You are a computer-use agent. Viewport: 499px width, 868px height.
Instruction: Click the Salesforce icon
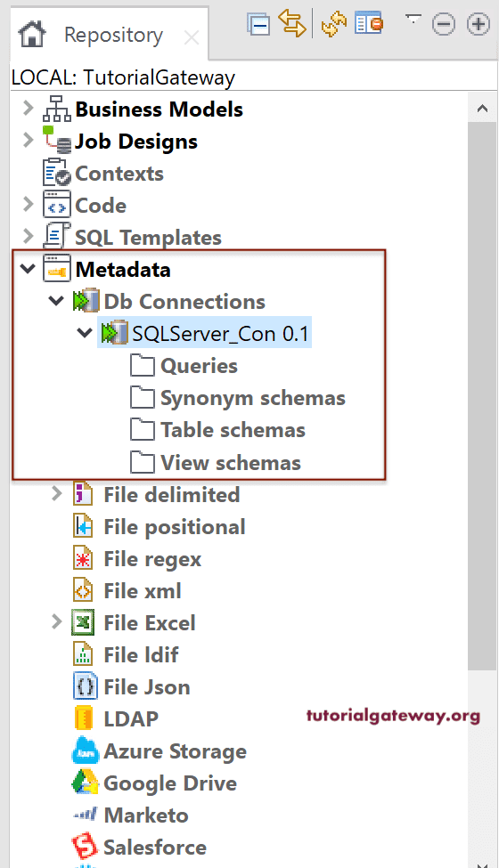(85, 847)
